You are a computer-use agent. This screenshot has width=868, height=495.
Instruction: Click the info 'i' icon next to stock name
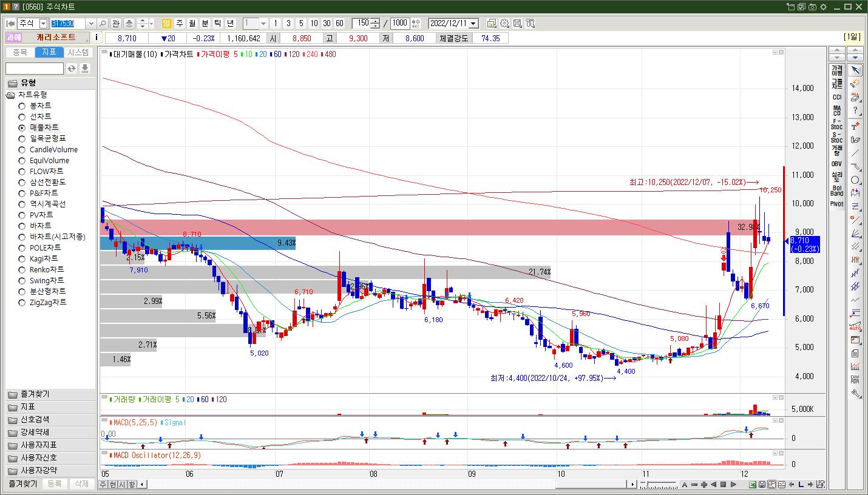tap(97, 38)
